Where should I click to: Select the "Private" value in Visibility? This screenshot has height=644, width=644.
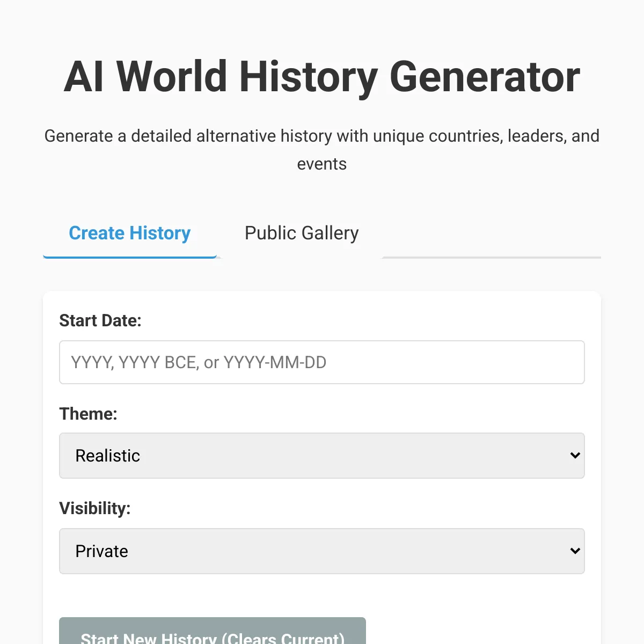(102, 551)
